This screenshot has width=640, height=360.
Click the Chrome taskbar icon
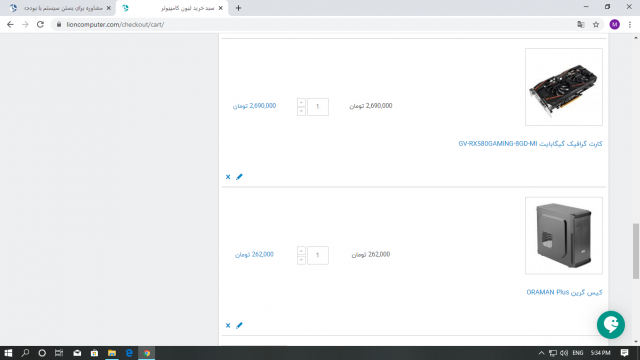coord(147,353)
